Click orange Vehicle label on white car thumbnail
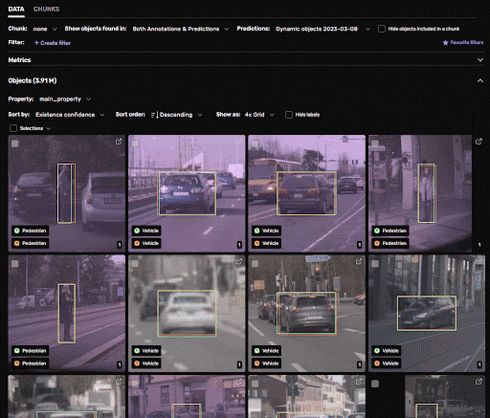Viewport: 490px width, 418px height. [147, 363]
